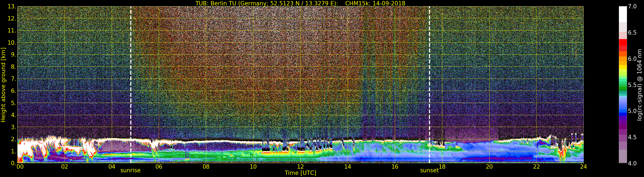Click the height axis tick label 9.
644x177 pixels.
click(x=13, y=55)
